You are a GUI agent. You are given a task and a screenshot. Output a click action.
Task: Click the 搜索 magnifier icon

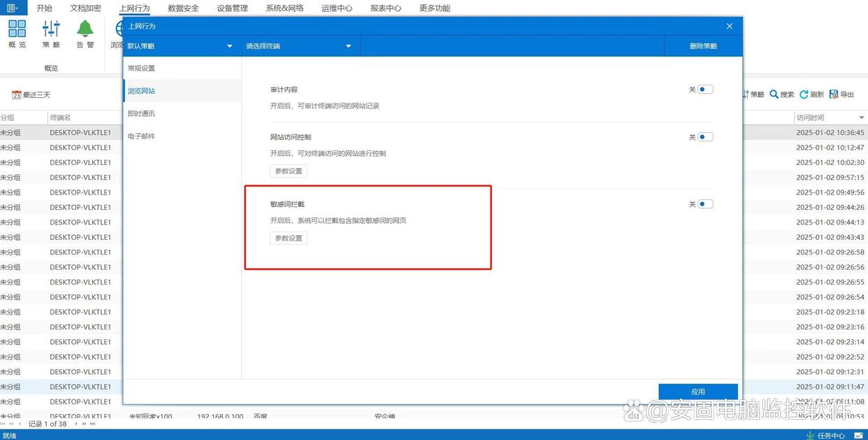click(774, 94)
